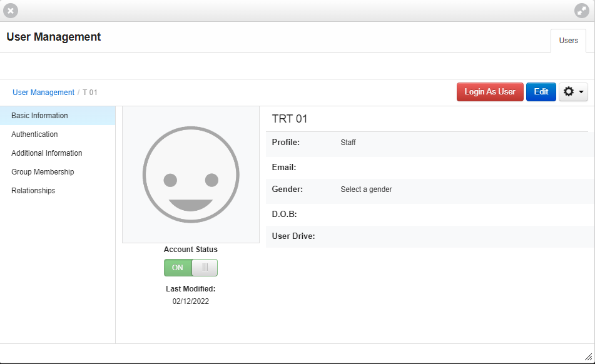
Task: Click the ON label of status switch
Action: pos(177,268)
